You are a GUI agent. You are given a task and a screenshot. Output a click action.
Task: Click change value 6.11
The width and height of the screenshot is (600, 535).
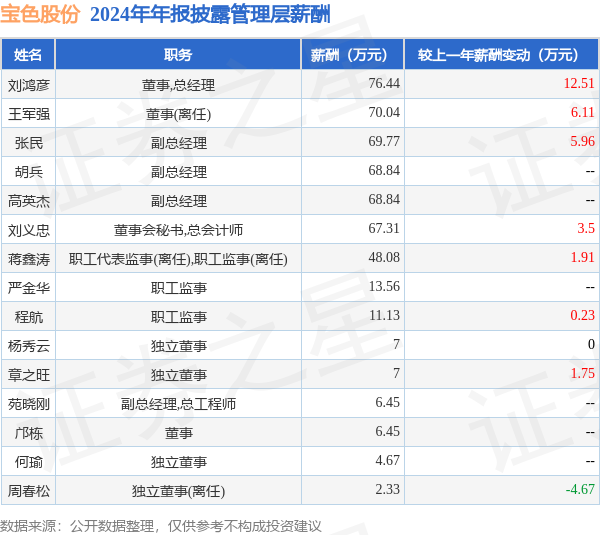tap(582, 113)
